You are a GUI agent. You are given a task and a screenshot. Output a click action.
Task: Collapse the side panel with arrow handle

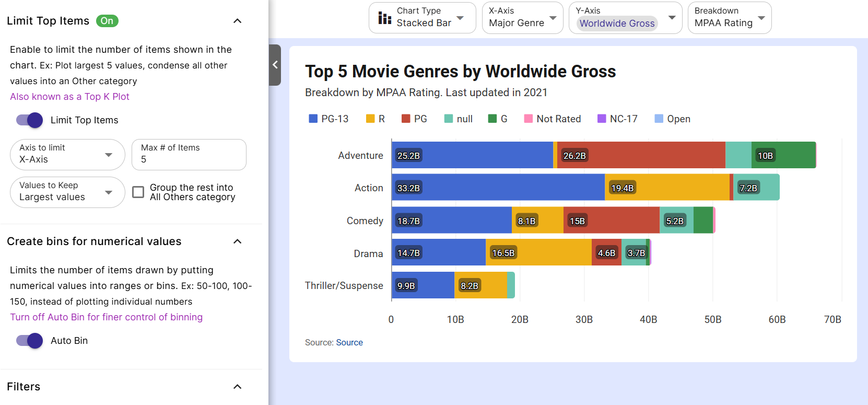point(275,65)
